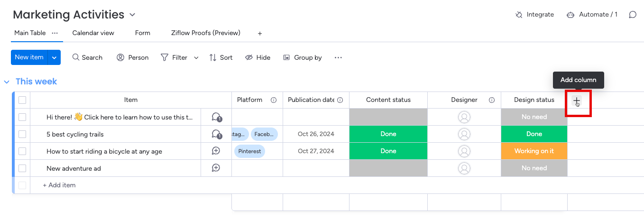This screenshot has height=220, width=644.
Task: Expand the New item dropdown arrow
Action: [54, 57]
